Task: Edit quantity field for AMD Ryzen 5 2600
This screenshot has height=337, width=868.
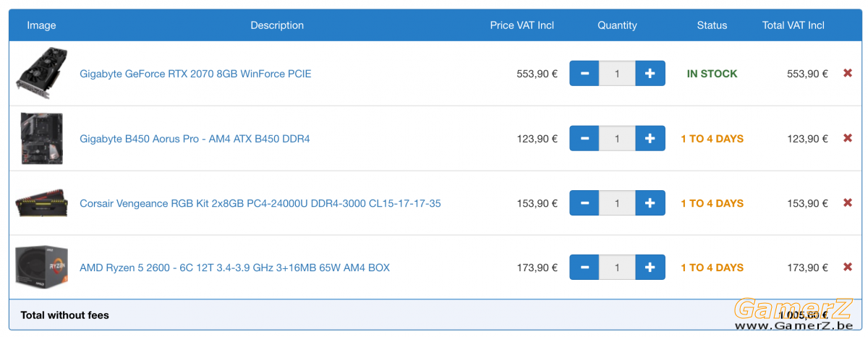Action: (617, 268)
